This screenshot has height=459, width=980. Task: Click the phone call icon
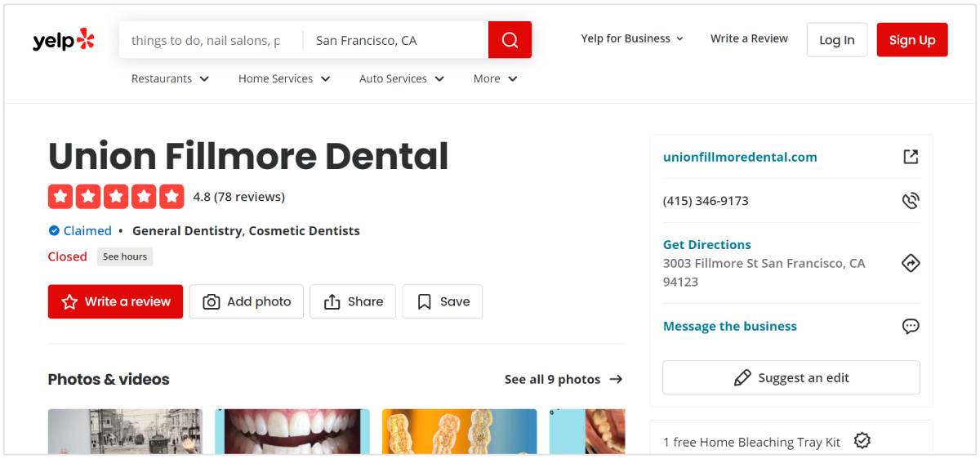911,201
